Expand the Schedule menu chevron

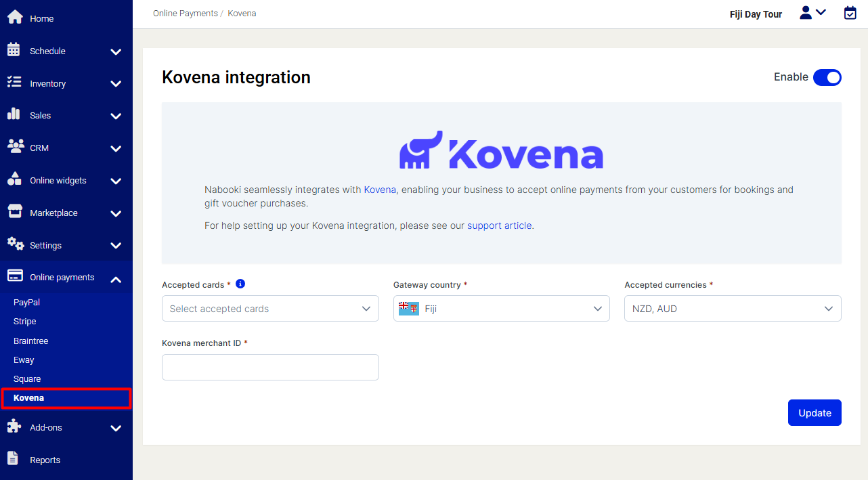coord(116,51)
